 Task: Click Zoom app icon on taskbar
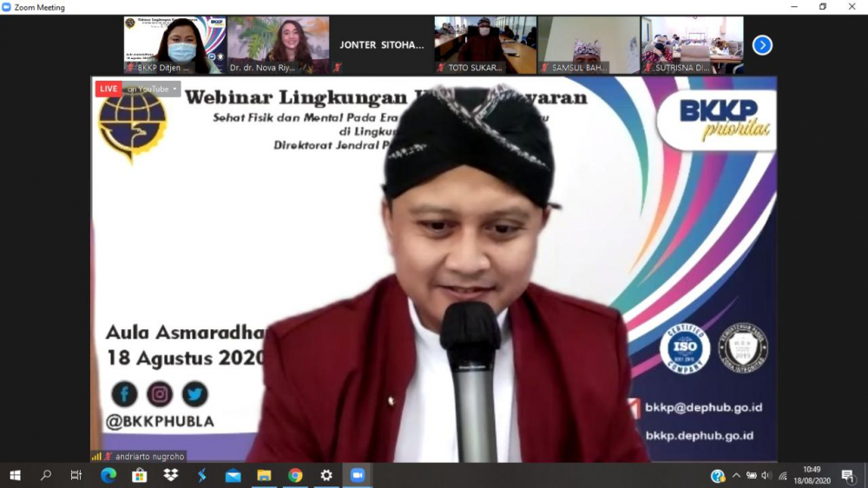pos(358,475)
